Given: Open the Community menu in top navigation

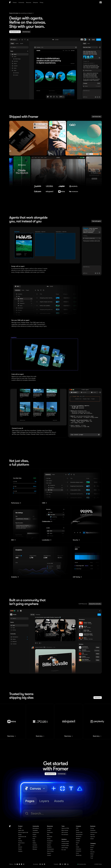Looking at the screenshot, I should pyautogui.click(x=21, y=2).
